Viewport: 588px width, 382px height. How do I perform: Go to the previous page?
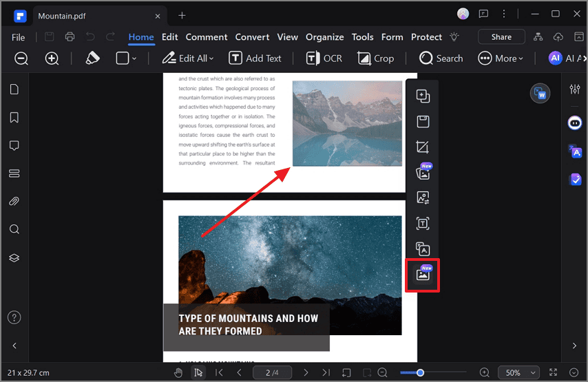239,372
